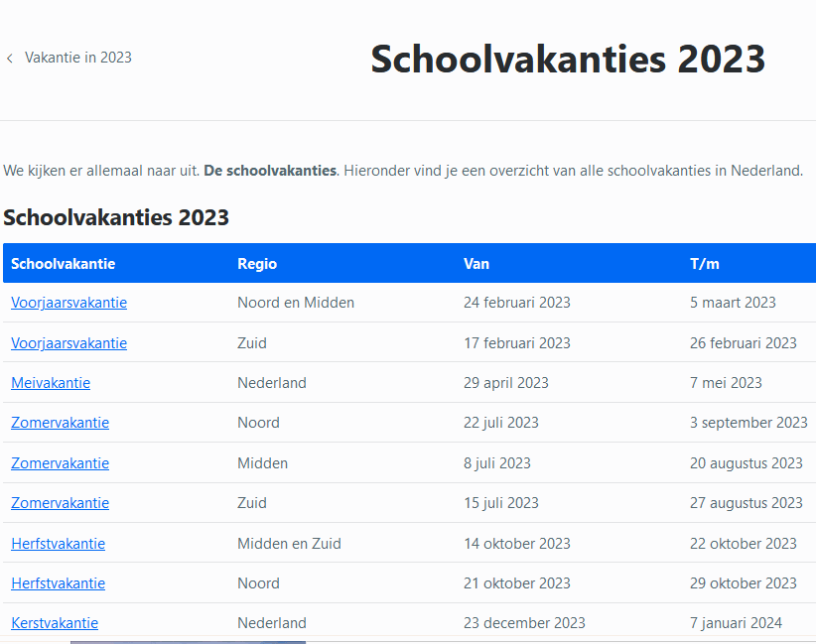Click the 3 september 2023 end date cell

pyautogui.click(x=748, y=423)
